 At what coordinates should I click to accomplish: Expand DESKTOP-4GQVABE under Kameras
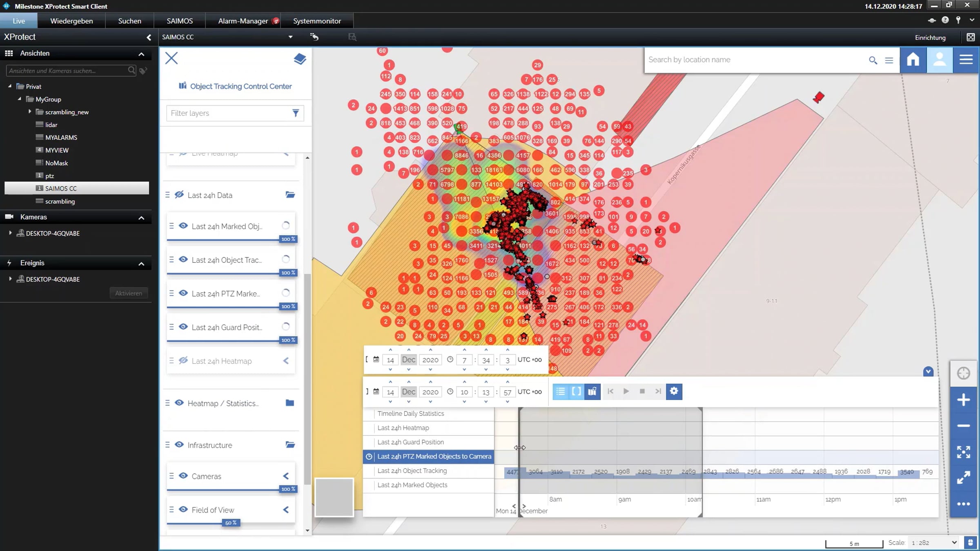(10, 233)
